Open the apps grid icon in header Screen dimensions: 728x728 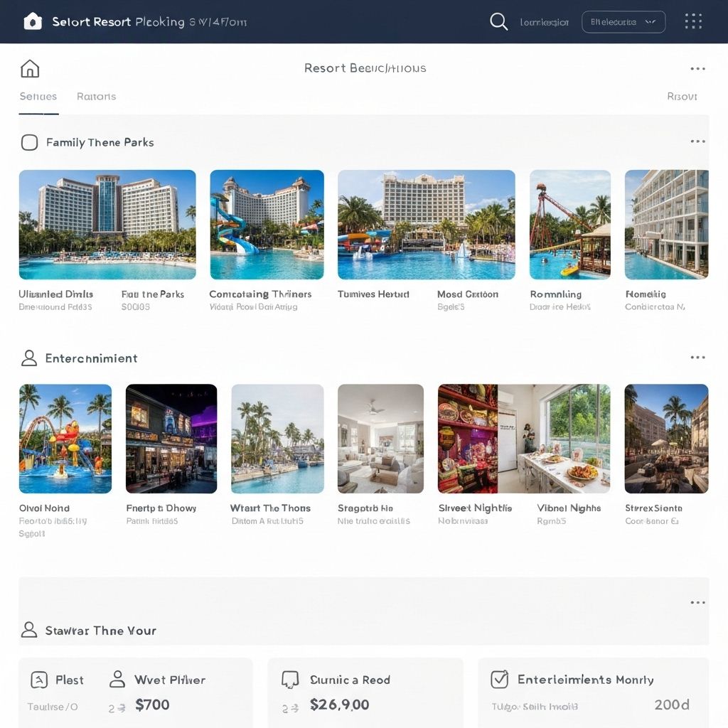[693, 21]
